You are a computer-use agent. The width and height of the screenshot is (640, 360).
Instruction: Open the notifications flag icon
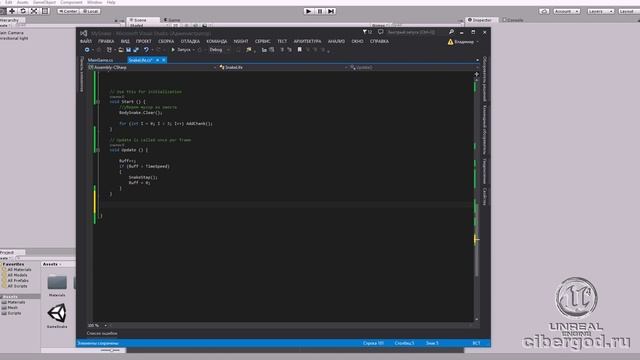click(367, 32)
